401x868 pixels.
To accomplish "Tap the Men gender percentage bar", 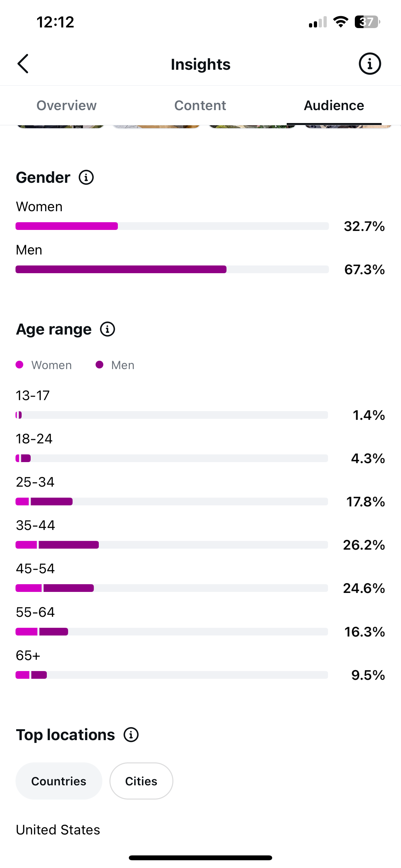I will pyautogui.click(x=172, y=269).
